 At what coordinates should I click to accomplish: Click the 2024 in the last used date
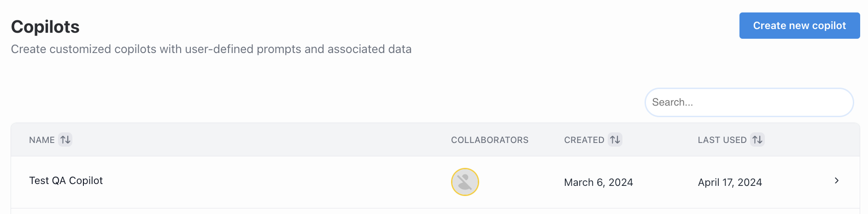750,183
